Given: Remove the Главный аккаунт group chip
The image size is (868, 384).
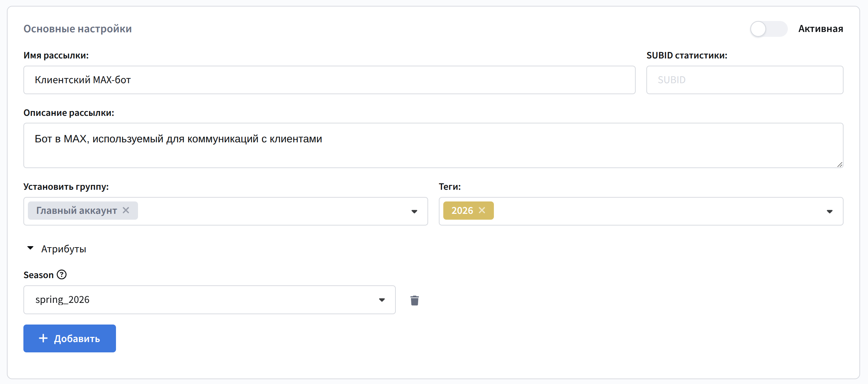Looking at the screenshot, I should [x=126, y=210].
